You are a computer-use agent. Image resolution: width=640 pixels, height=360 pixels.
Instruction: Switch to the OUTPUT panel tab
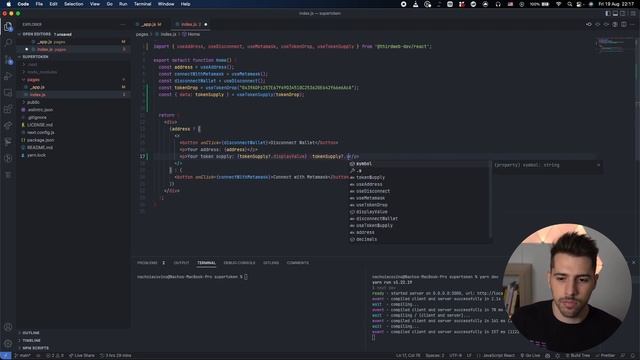181,263
